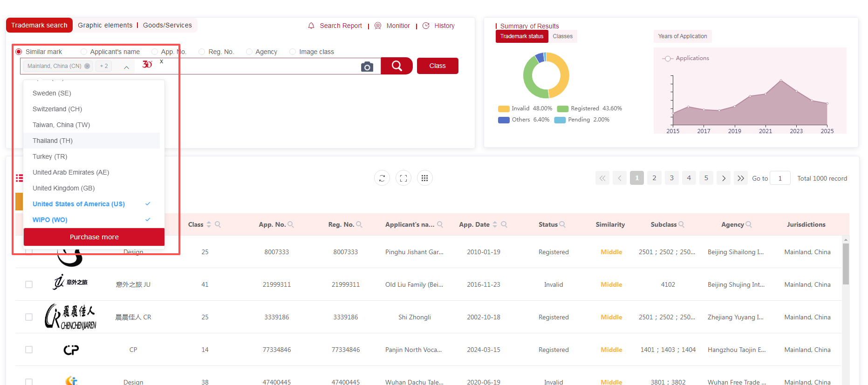Jump to last page double-arrow icon
The image size is (868, 385).
tap(741, 178)
